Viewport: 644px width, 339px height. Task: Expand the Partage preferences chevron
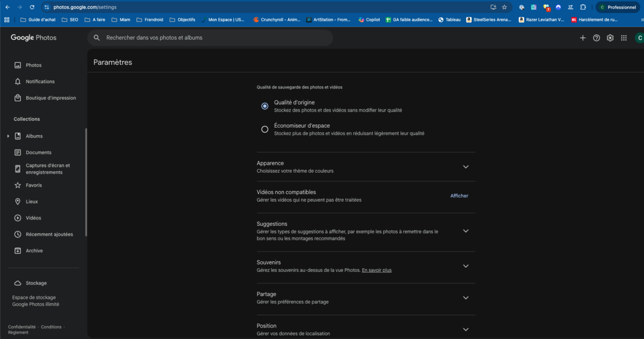465,298
